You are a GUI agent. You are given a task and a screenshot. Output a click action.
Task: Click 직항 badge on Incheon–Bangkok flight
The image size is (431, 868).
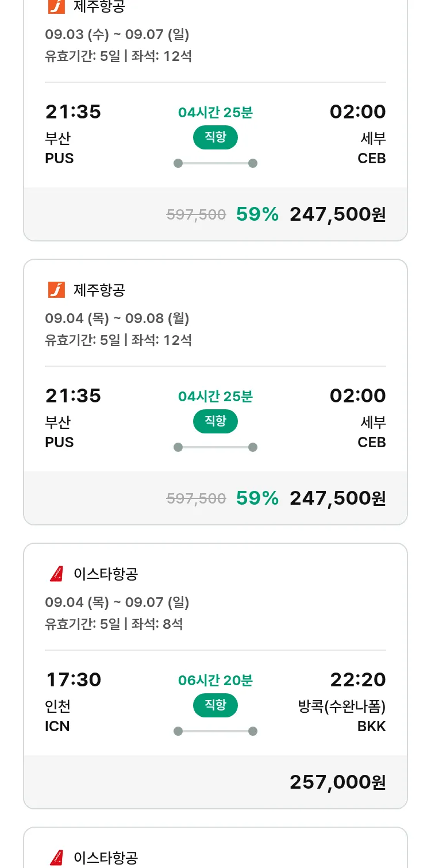tap(215, 705)
